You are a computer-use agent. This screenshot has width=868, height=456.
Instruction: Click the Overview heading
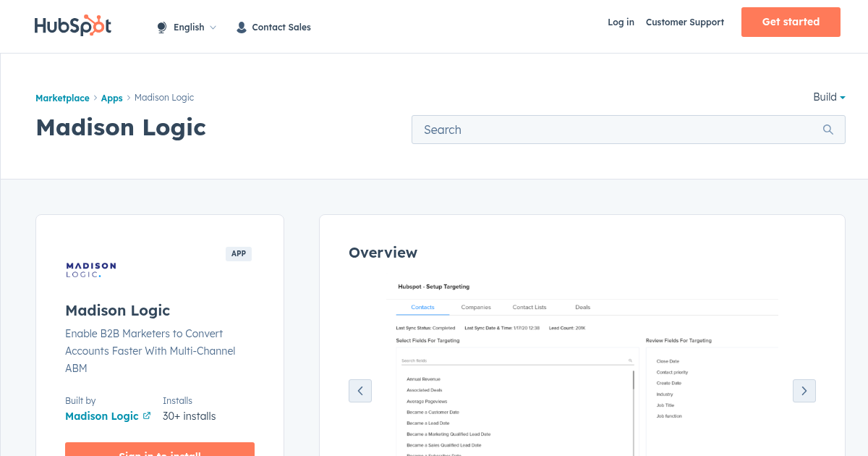click(x=383, y=253)
